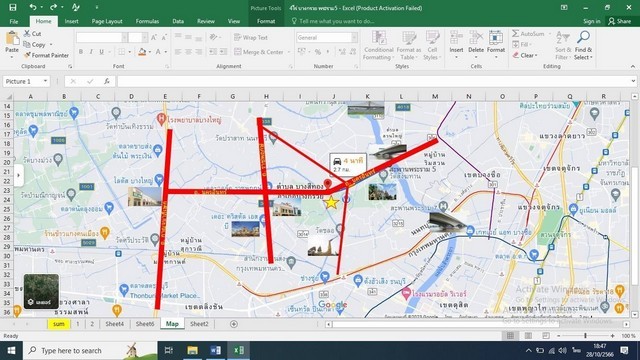The width and height of the screenshot is (640, 360).
Task: Open File Explorer from the taskbar
Action: click(x=192, y=351)
